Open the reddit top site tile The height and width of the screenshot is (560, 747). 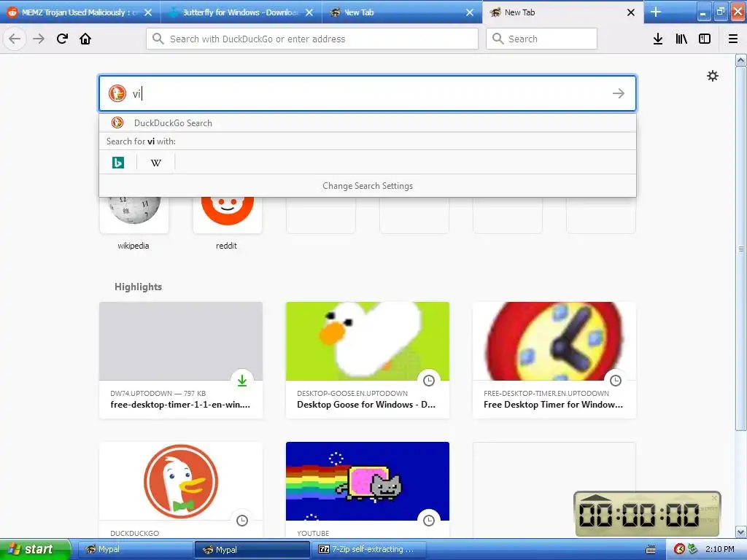coord(228,215)
